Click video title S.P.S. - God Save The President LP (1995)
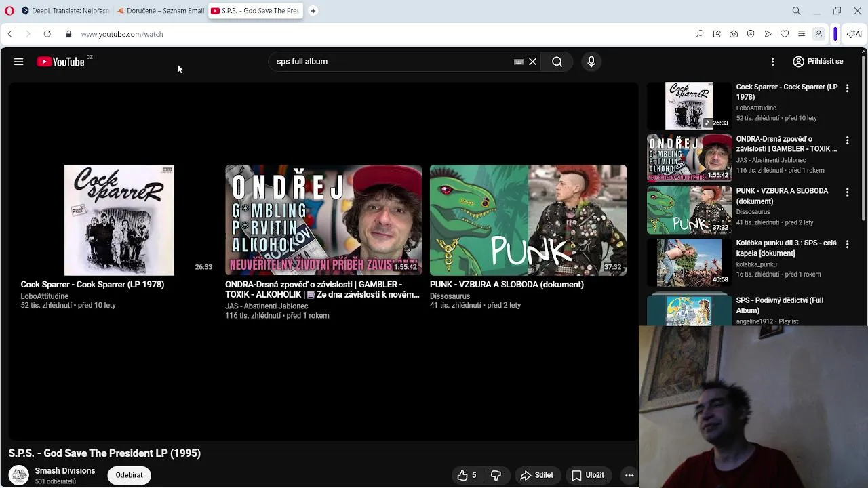Image resolution: width=868 pixels, height=488 pixels. [x=104, y=453]
